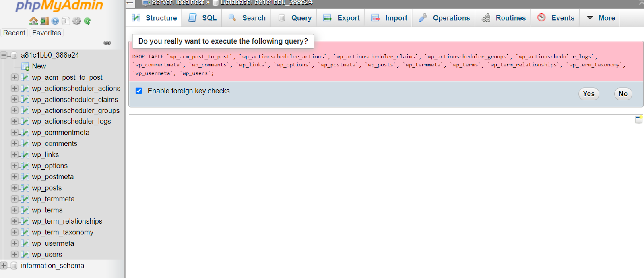The image size is (644, 278).
Task: Show Recent tables list
Action: [x=14, y=33]
